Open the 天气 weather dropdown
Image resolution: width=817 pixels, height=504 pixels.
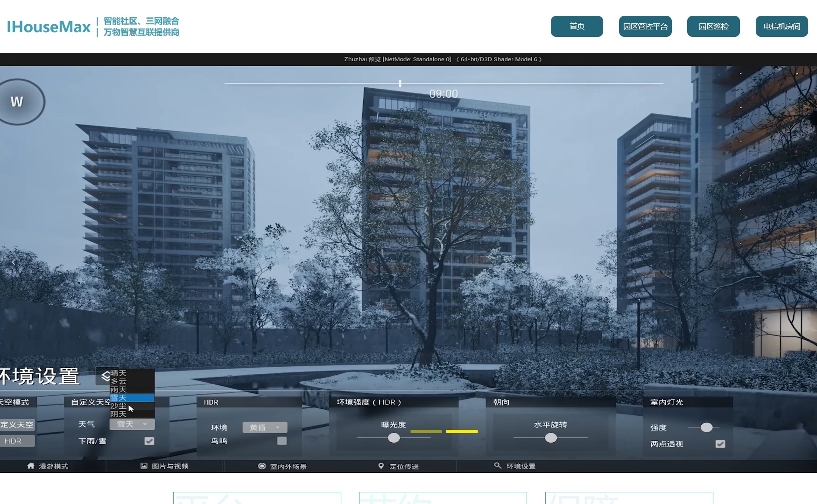pyautogui.click(x=132, y=424)
